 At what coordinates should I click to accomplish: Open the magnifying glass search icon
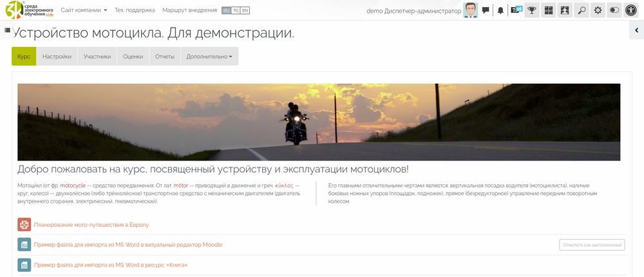(x=582, y=10)
